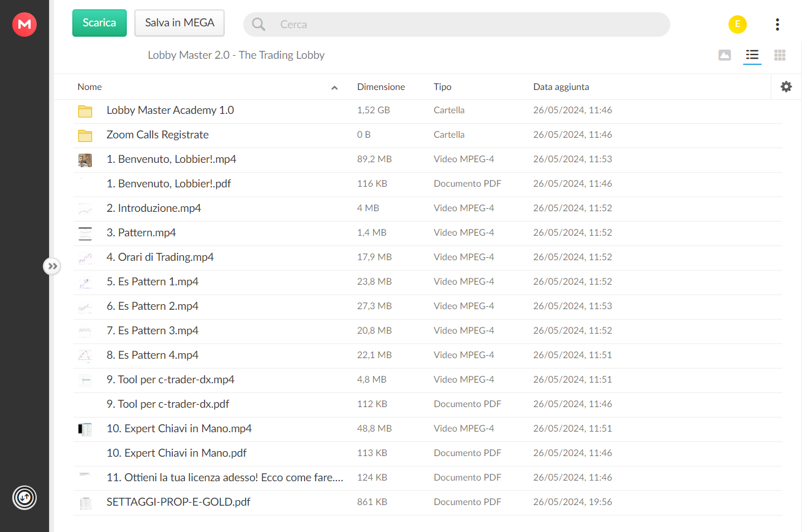Click the 48,8 MB size cell
Screen dimensions: 802x532
(374, 429)
